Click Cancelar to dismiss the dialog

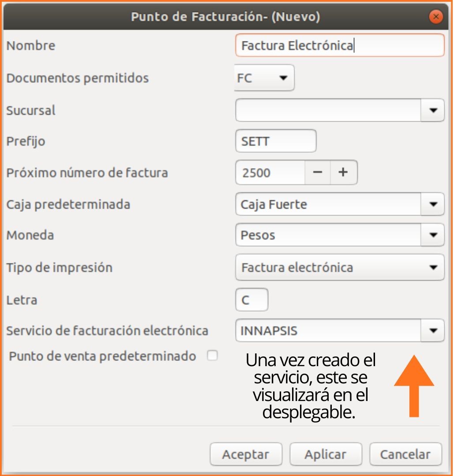pyautogui.click(x=405, y=454)
